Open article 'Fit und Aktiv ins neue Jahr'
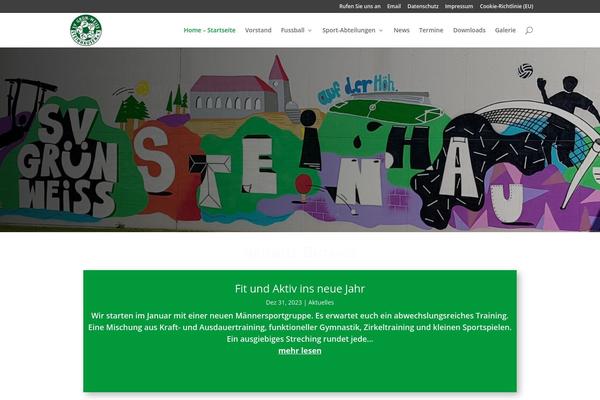This screenshot has width=600, height=400. pos(300,289)
